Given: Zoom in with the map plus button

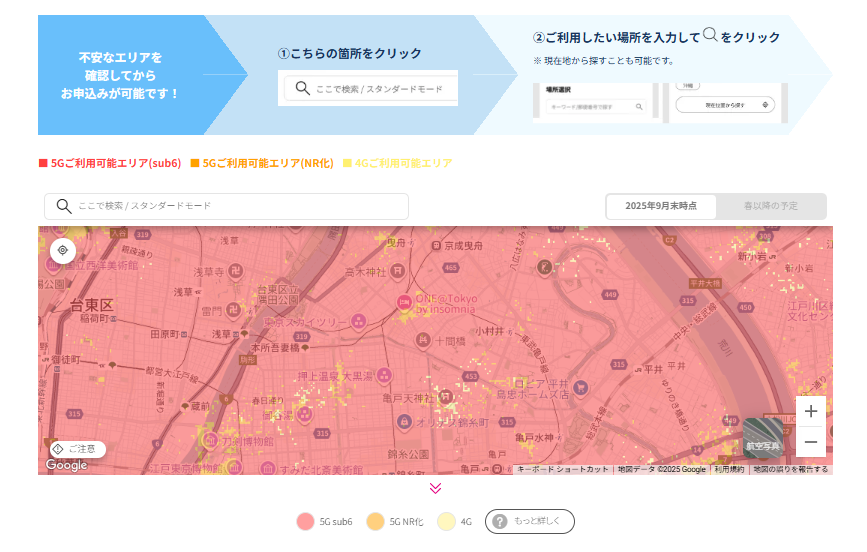Looking at the screenshot, I should point(811,411).
